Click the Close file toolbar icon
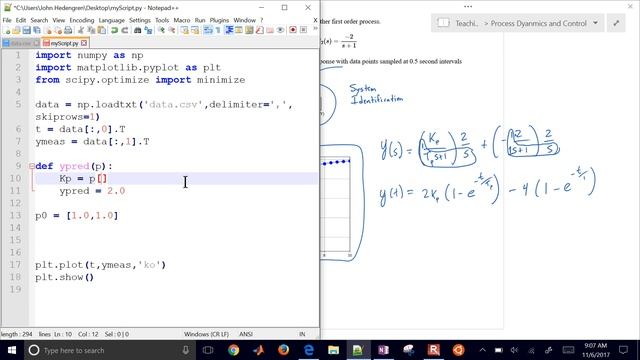Image resolution: width=640 pixels, height=360 pixels. pyautogui.click(x=48, y=30)
